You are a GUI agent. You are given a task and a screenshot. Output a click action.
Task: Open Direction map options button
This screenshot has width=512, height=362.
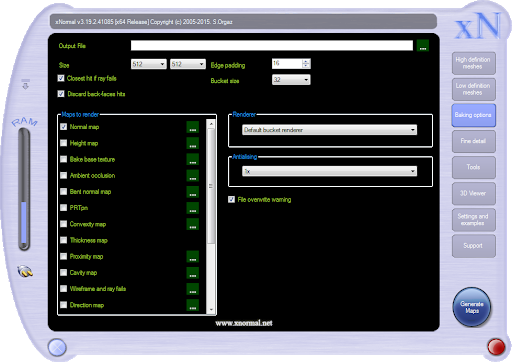[x=193, y=305]
